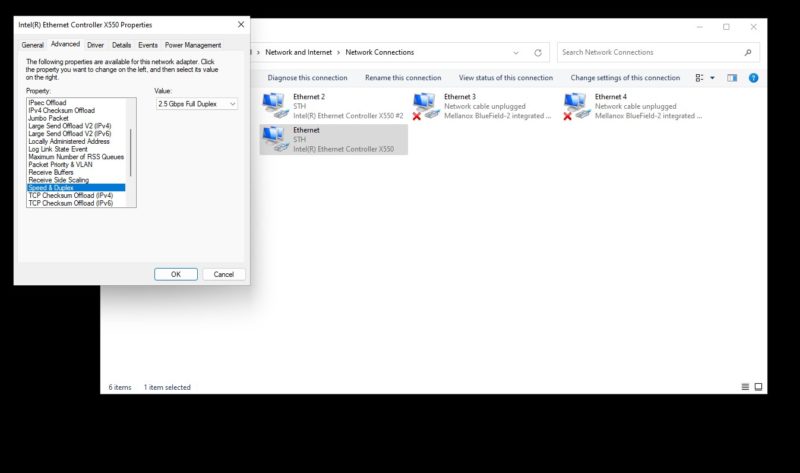The image size is (800, 473).
Task: Click Diagnose this connection
Action: click(x=307, y=78)
